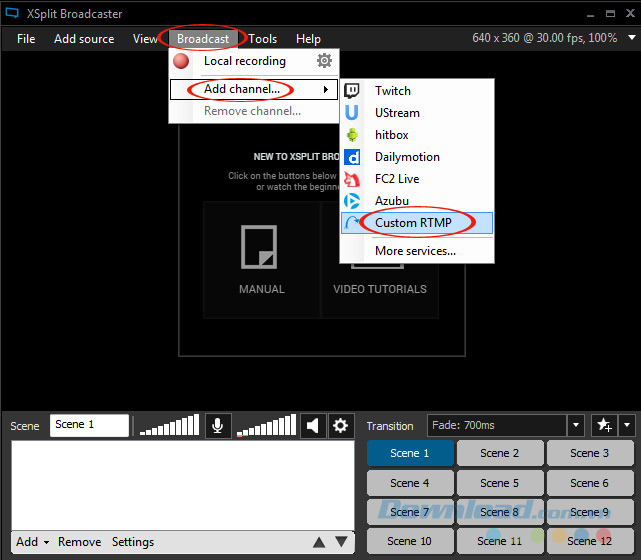Click the Fade: 700ms transition field

point(497,425)
